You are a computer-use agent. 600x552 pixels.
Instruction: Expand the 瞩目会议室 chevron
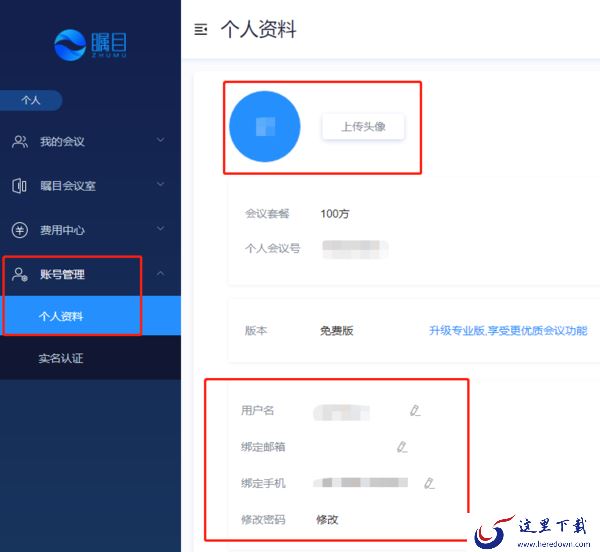(x=161, y=184)
